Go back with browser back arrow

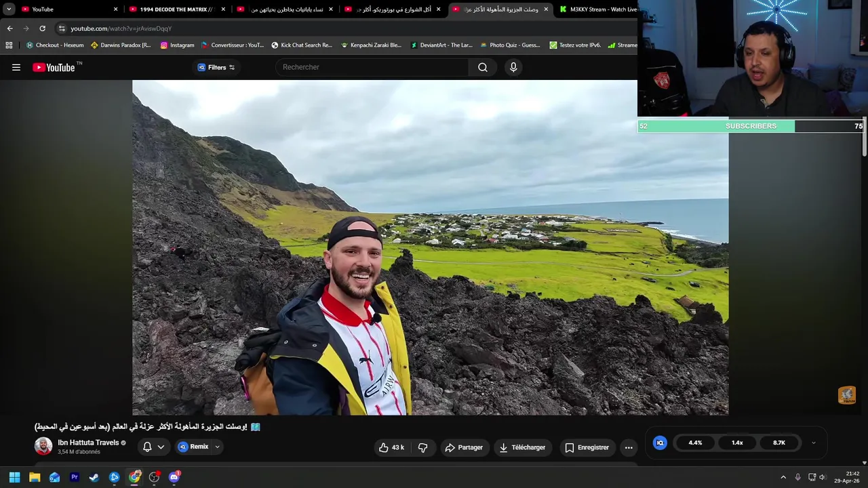[x=9, y=28]
